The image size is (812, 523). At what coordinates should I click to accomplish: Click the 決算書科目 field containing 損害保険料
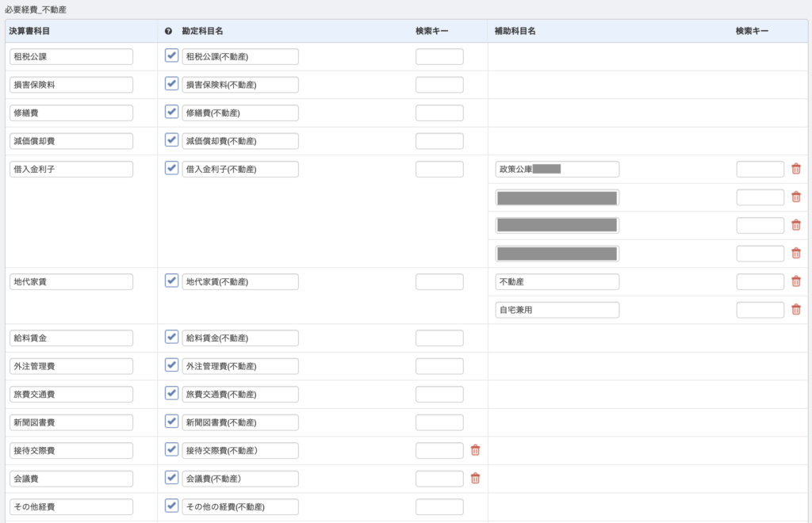[71, 85]
